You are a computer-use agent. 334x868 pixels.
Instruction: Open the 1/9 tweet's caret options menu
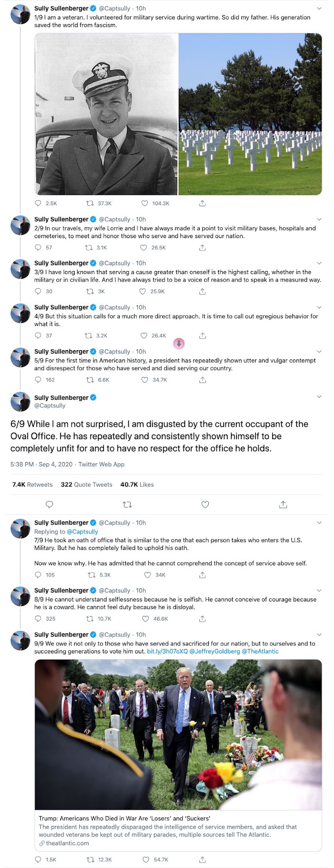(319, 8)
